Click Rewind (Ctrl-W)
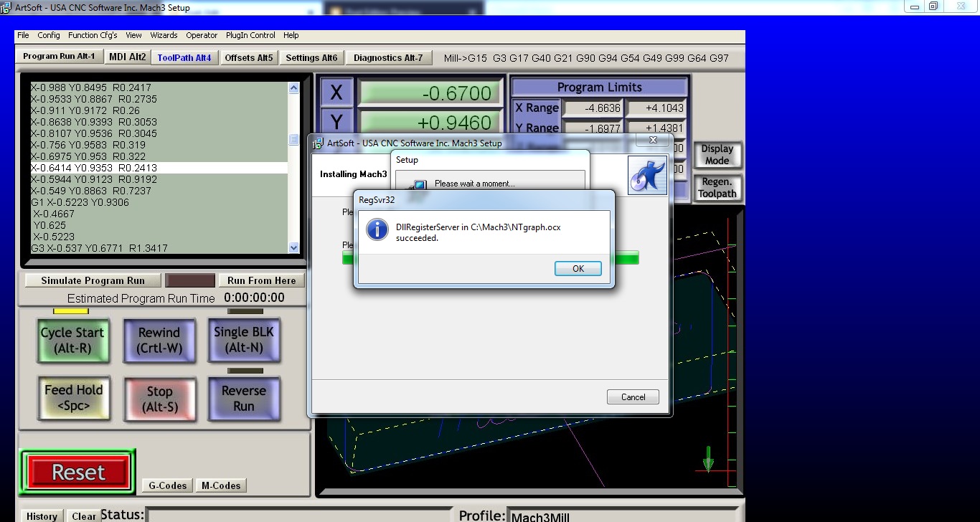 (x=159, y=341)
